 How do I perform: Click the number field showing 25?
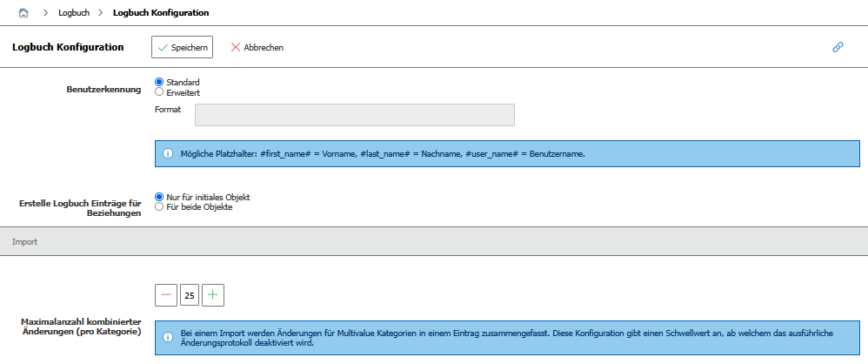point(190,295)
